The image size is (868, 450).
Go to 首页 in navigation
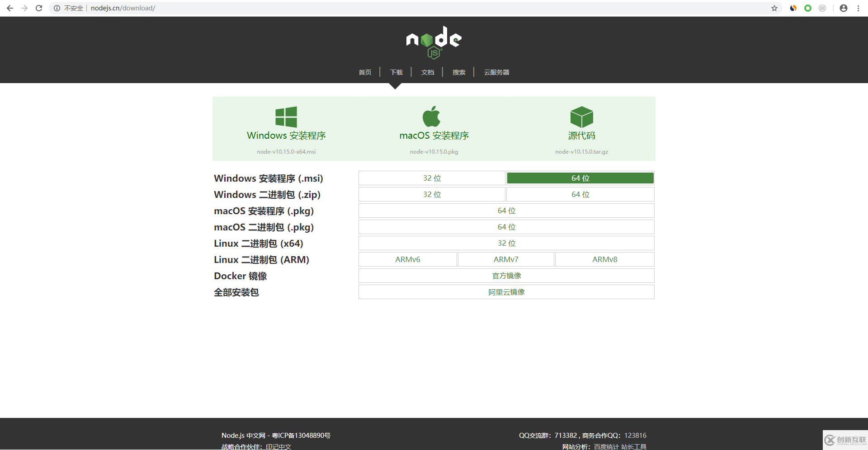coord(365,72)
